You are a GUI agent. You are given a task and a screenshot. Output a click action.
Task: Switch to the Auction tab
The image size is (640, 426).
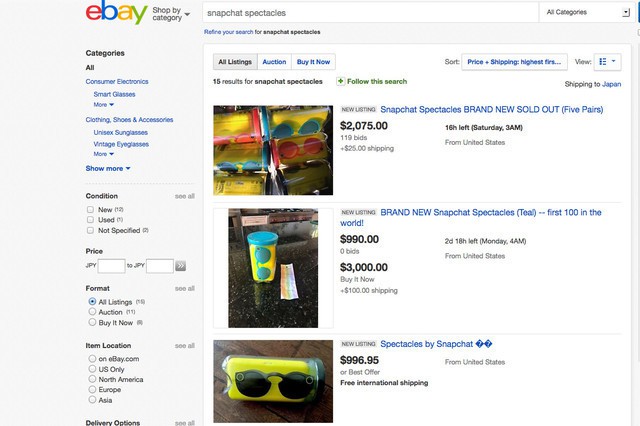(274, 62)
